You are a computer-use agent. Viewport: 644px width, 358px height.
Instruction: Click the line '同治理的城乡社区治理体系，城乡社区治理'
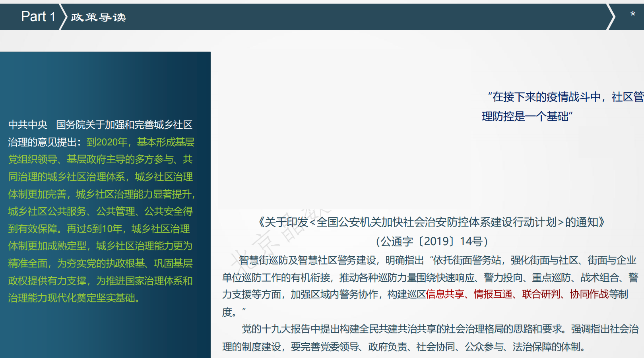100,177
